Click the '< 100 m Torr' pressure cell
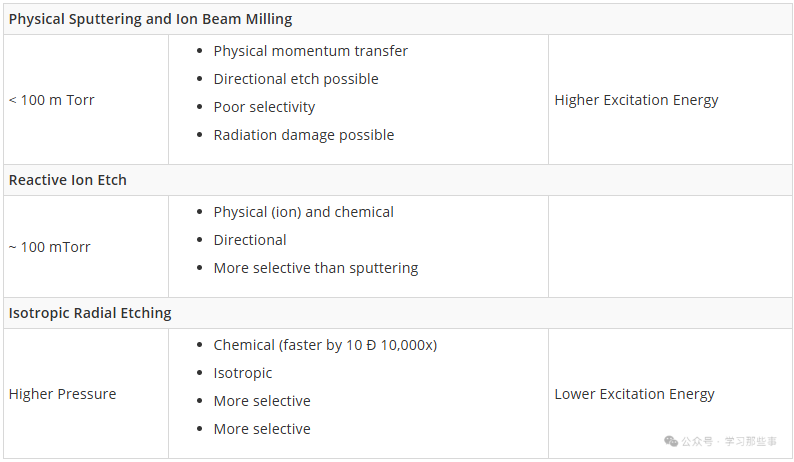 click(x=86, y=100)
